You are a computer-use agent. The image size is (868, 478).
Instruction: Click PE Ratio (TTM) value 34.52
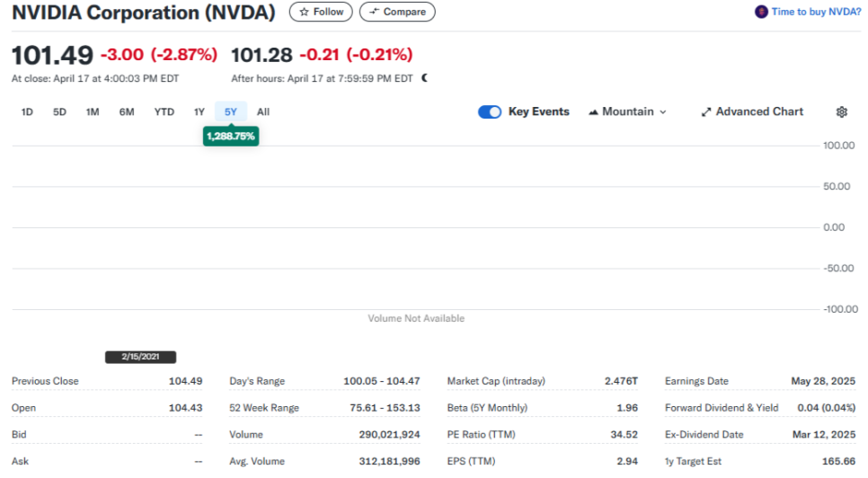coord(624,434)
